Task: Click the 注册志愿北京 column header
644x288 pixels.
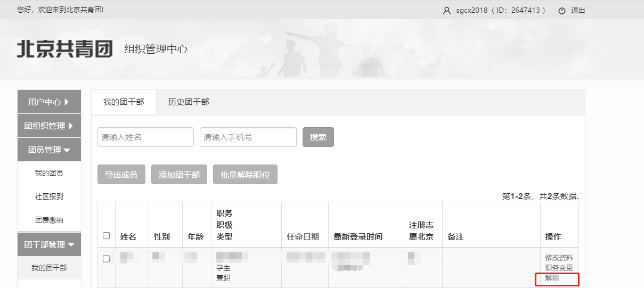Action: [x=421, y=231]
